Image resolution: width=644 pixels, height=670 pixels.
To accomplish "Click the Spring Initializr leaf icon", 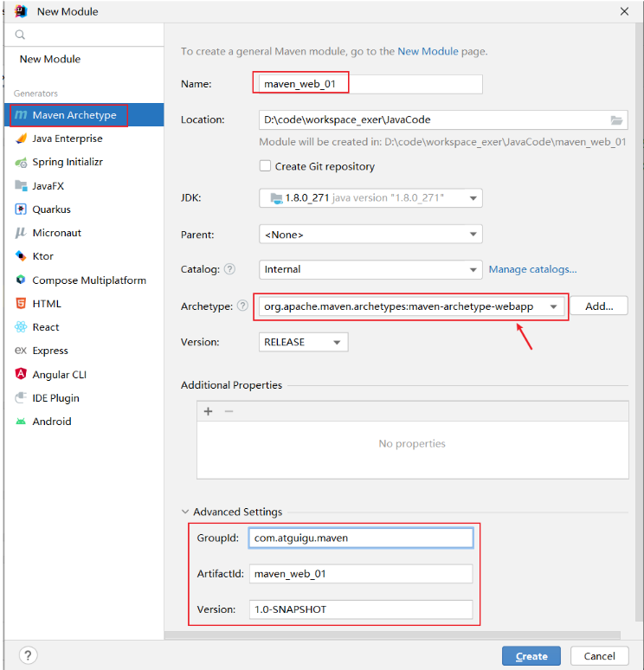I will click(21, 163).
